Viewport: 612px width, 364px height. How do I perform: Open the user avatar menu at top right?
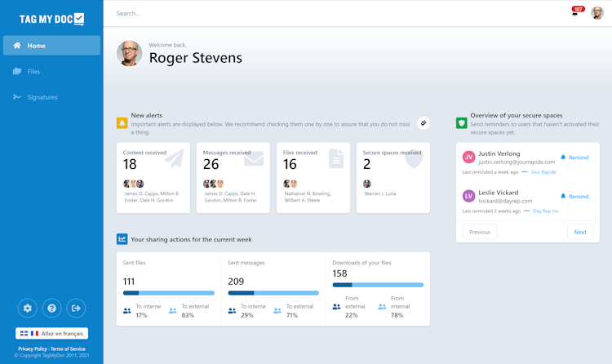(597, 13)
